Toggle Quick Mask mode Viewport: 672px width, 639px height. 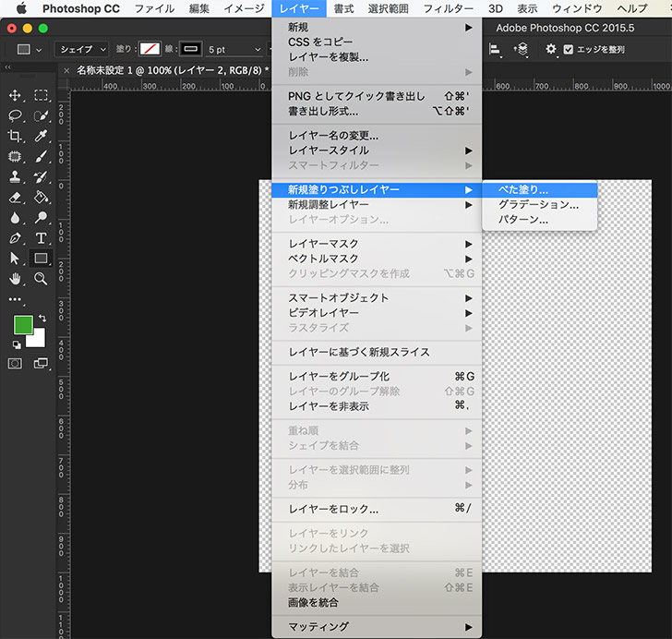[15, 364]
